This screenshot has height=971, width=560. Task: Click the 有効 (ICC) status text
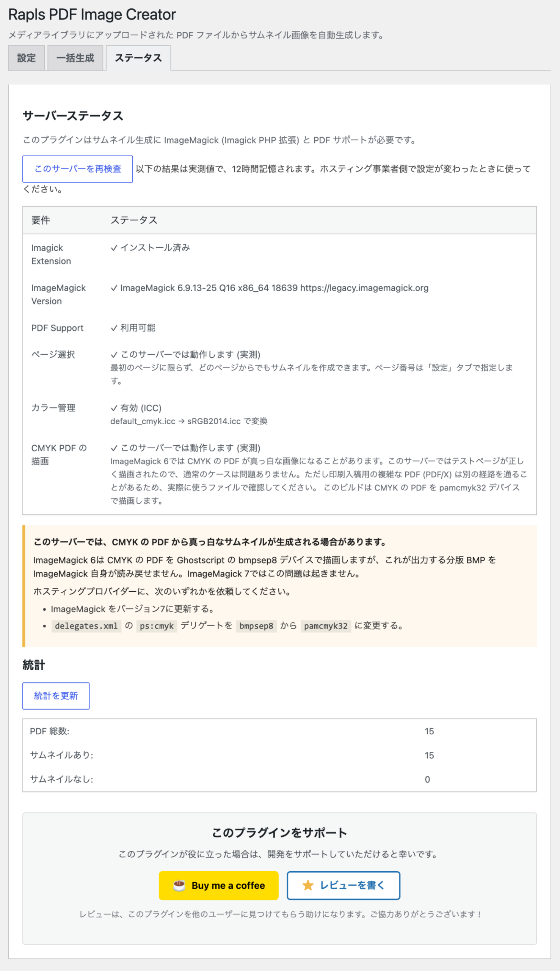pyautogui.click(x=141, y=408)
